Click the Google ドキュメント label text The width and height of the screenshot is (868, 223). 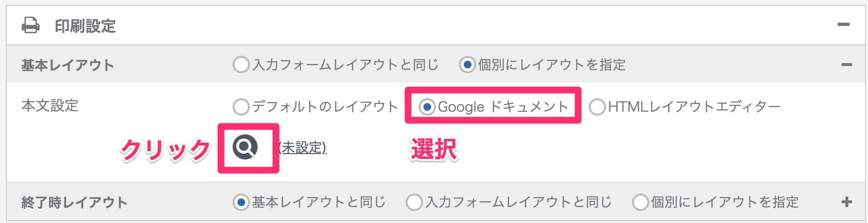[x=503, y=106]
